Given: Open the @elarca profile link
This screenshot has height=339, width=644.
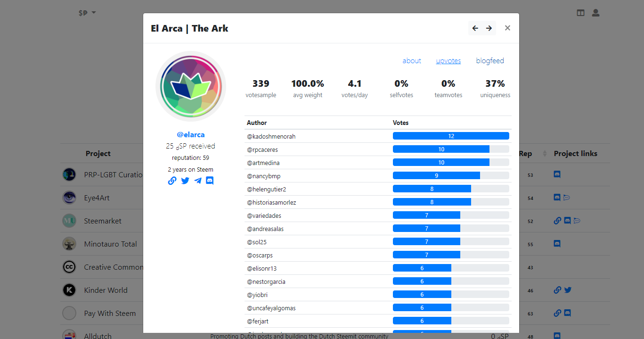Looking at the screenshot, I should (x=191, y=135).
